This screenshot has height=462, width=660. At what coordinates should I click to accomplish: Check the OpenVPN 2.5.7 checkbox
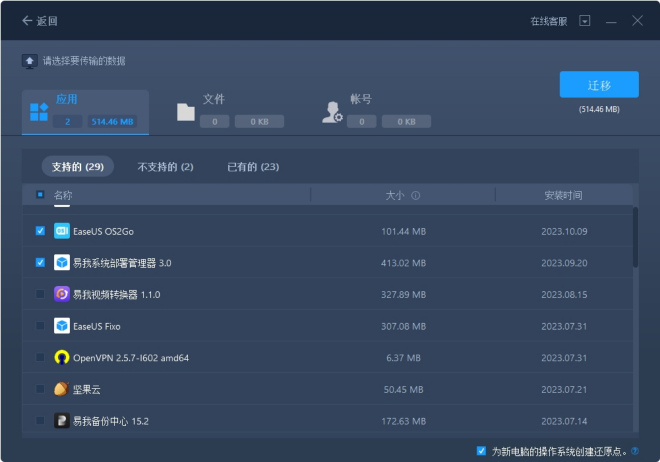[40, 357]
